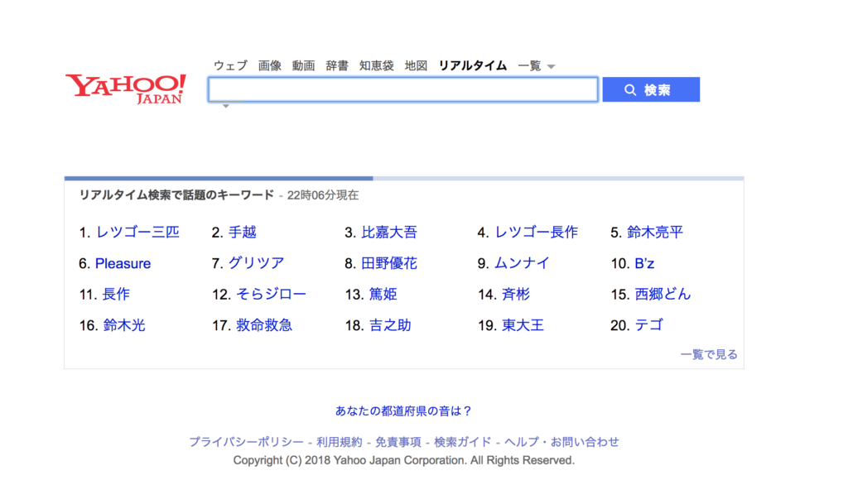Viewport: 848px width, 504px height.
Task: Expand the 一覧 dropdown menu
Action: click(537, 66)
